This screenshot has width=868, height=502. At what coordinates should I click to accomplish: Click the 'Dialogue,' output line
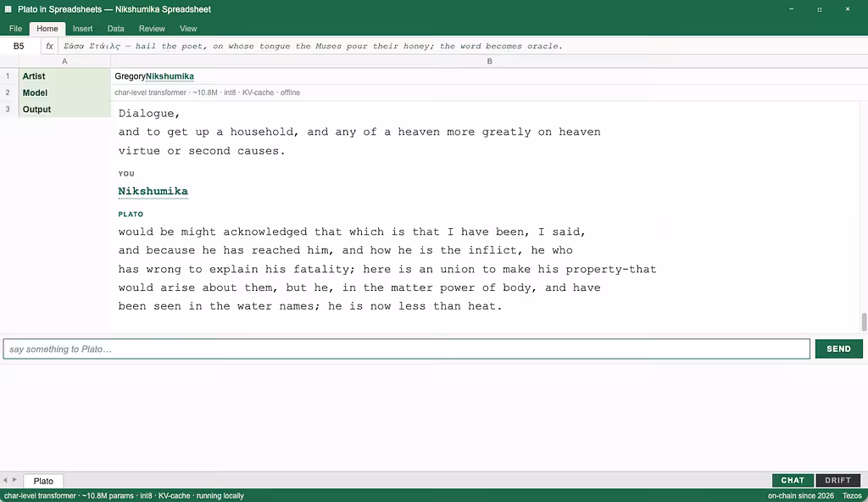(x=149, y=114)
